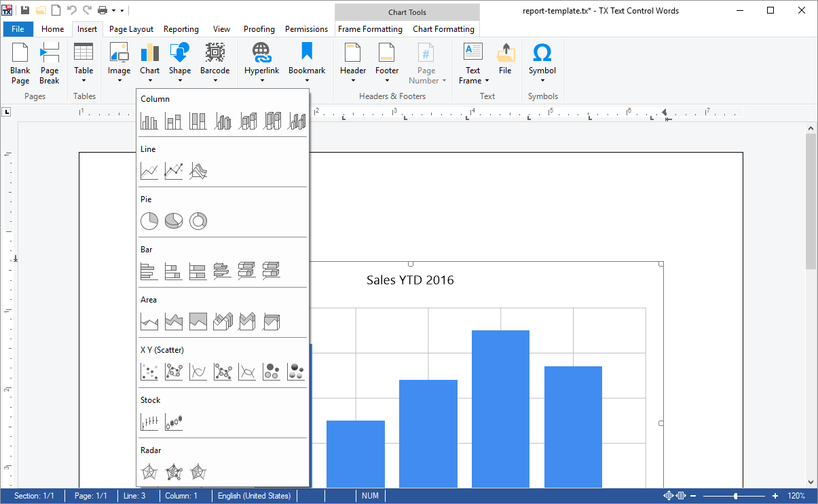Click the Section: 1/1 status entry
Image resolution: width=818 pixels, height=504 pixels.
(35, 496)
